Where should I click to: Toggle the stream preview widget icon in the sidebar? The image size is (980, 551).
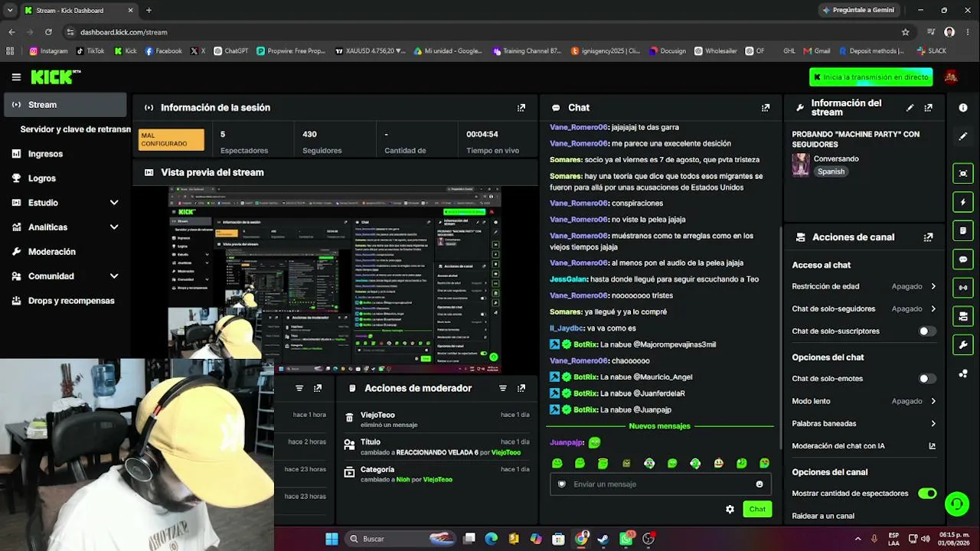[963, 174]
